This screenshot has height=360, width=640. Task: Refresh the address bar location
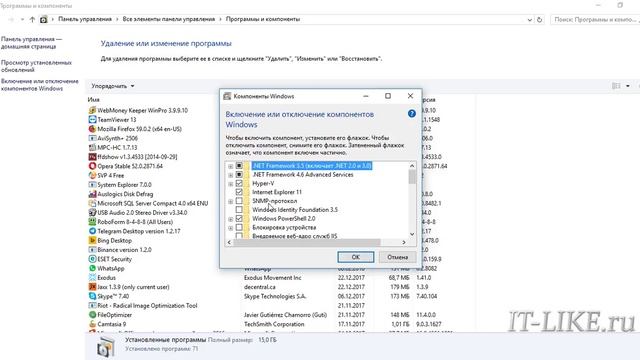tap(540, 20)
